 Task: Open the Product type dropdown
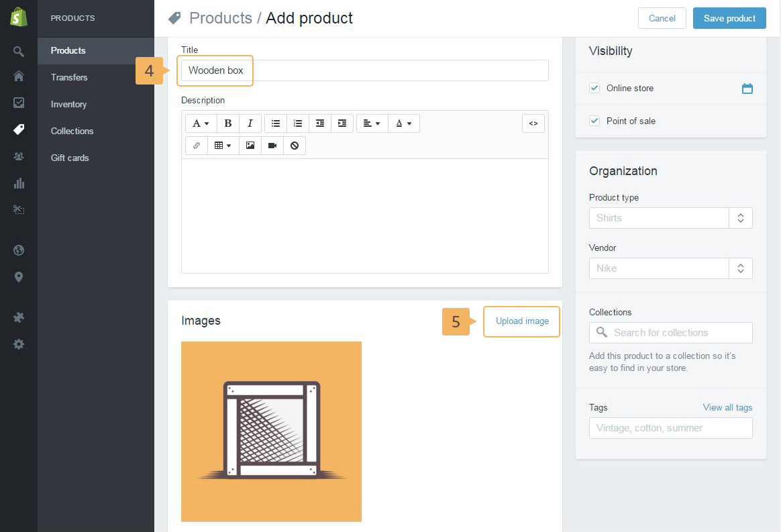click(x=740, y=218)
